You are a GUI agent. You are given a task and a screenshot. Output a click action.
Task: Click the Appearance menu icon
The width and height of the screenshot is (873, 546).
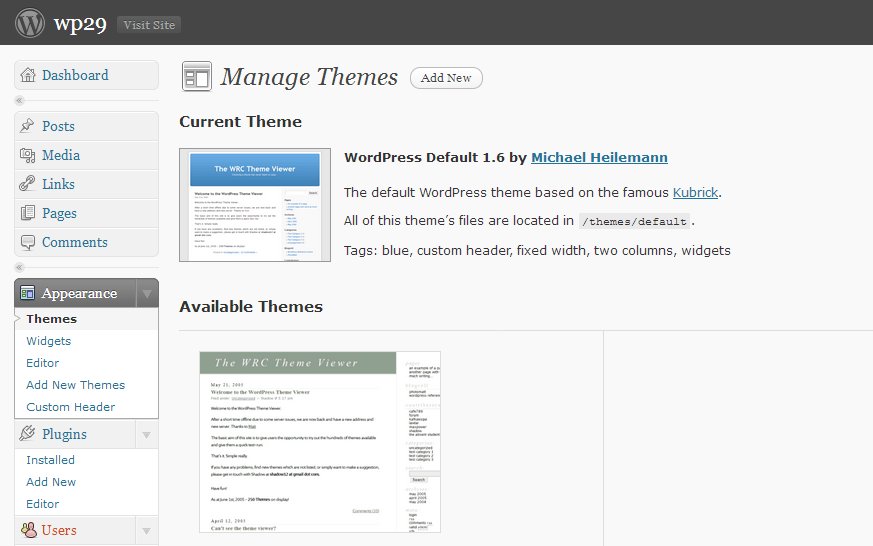click(27, 293)
